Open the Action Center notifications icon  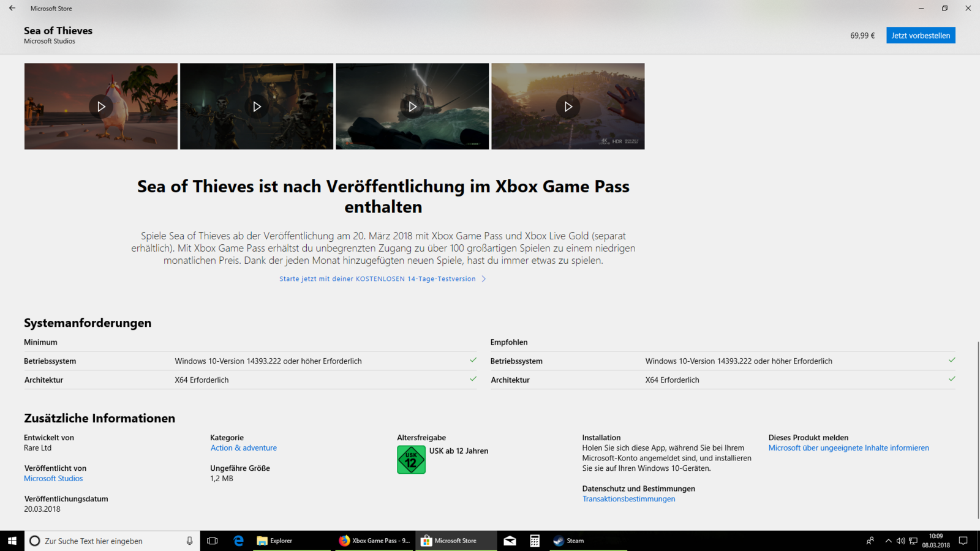click(963, 541)
